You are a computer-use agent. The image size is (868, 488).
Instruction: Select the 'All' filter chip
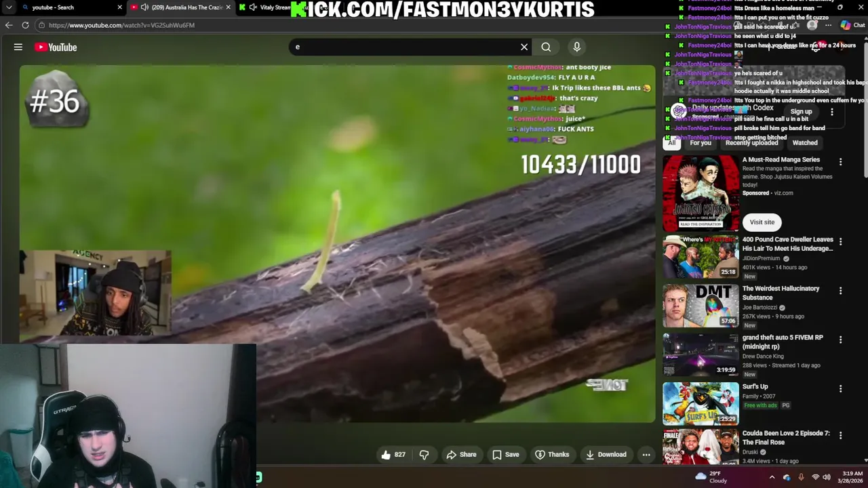pos(671,143)
